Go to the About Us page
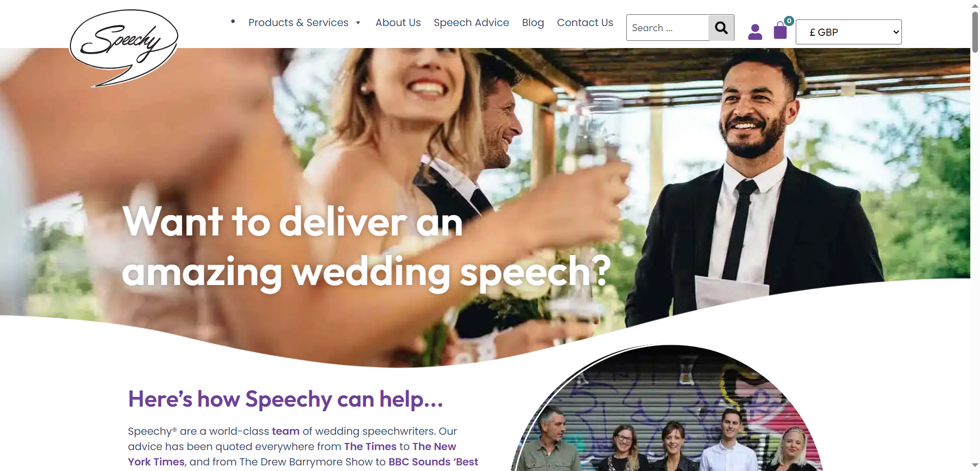Image resolution: width=980 pixels, height=471 pixels. point(398,22)
